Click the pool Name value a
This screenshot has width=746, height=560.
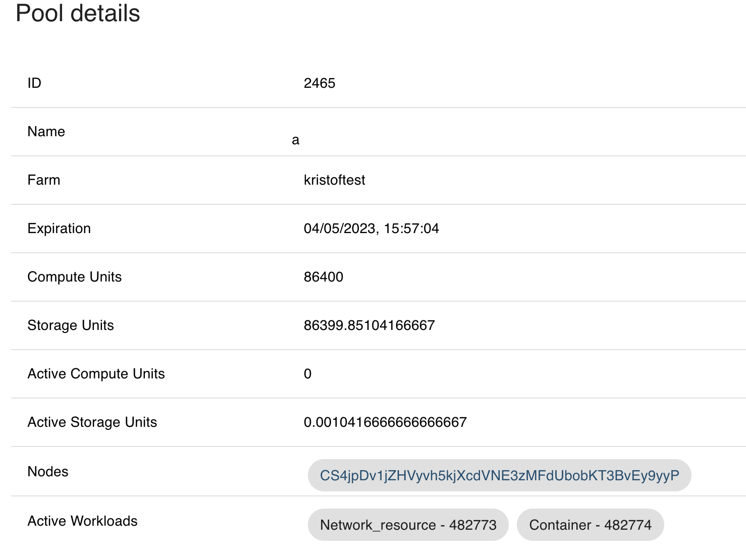(295, 140)
